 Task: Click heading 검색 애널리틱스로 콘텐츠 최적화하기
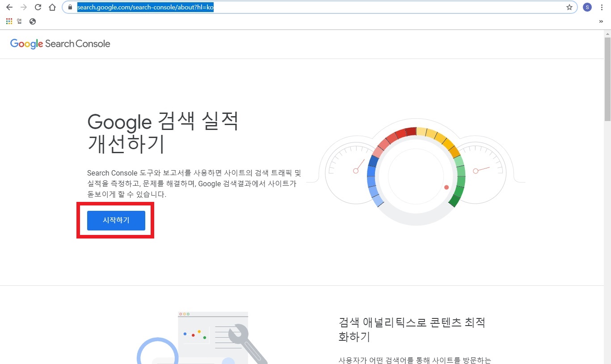click(412, 329)
